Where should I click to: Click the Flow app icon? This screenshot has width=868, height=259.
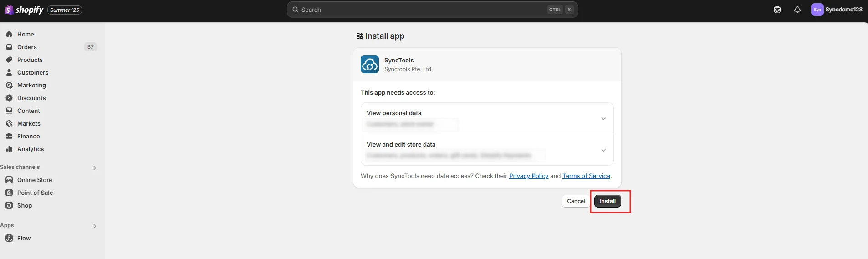point(9,238)
